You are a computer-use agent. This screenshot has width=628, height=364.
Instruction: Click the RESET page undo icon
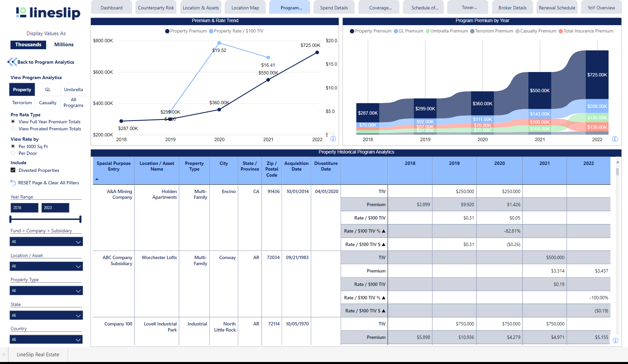13,183
